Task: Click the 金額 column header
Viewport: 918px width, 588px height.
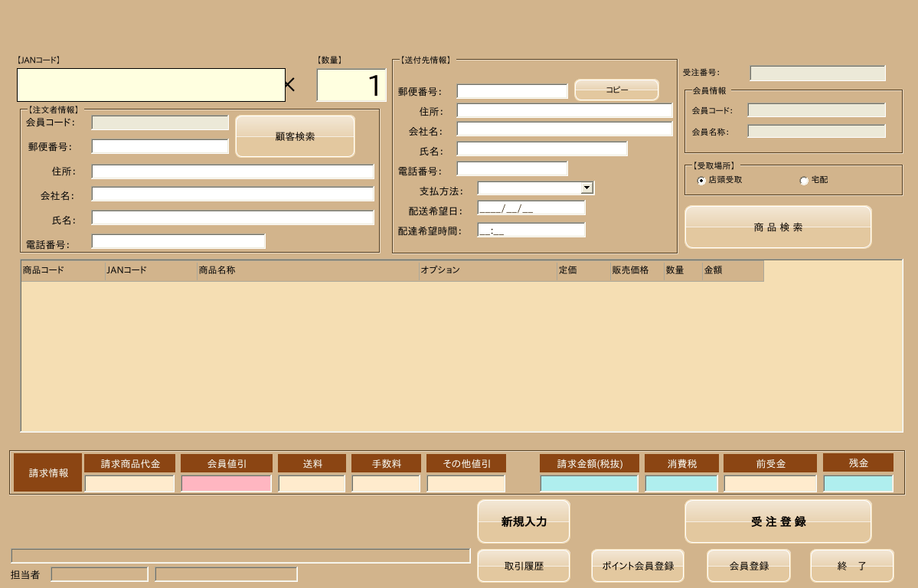Action: pos(733,270)
